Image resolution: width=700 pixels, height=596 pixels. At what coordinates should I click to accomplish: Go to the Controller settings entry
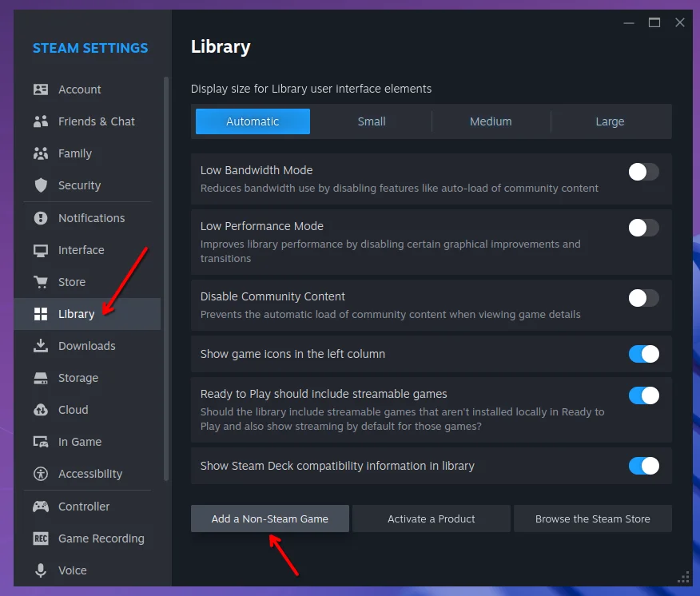pos(88,507)
